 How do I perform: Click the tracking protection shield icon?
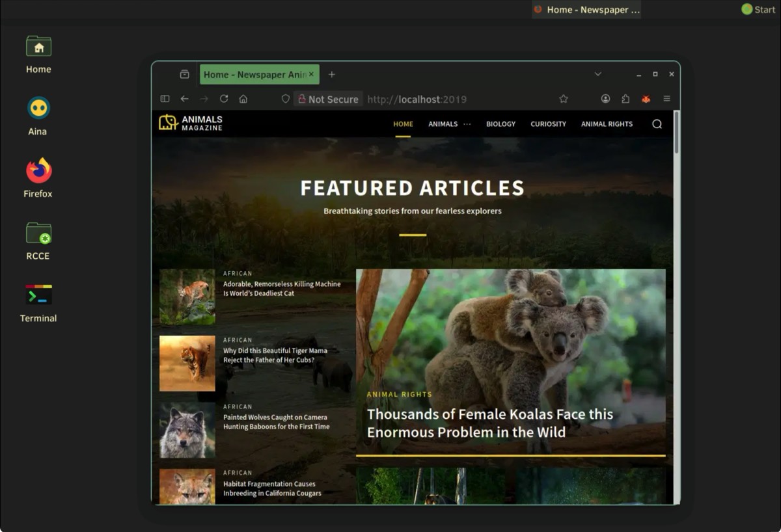click(x=285, y=99)
